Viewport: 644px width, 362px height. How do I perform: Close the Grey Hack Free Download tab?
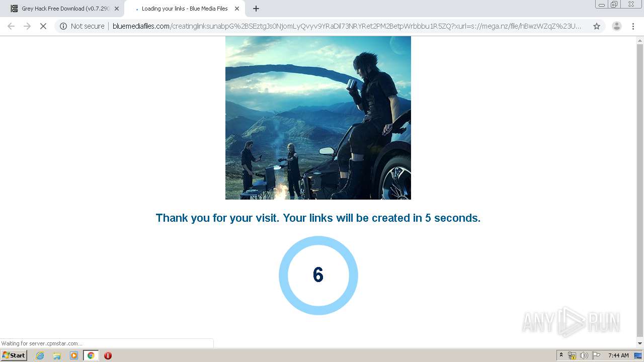117,9
